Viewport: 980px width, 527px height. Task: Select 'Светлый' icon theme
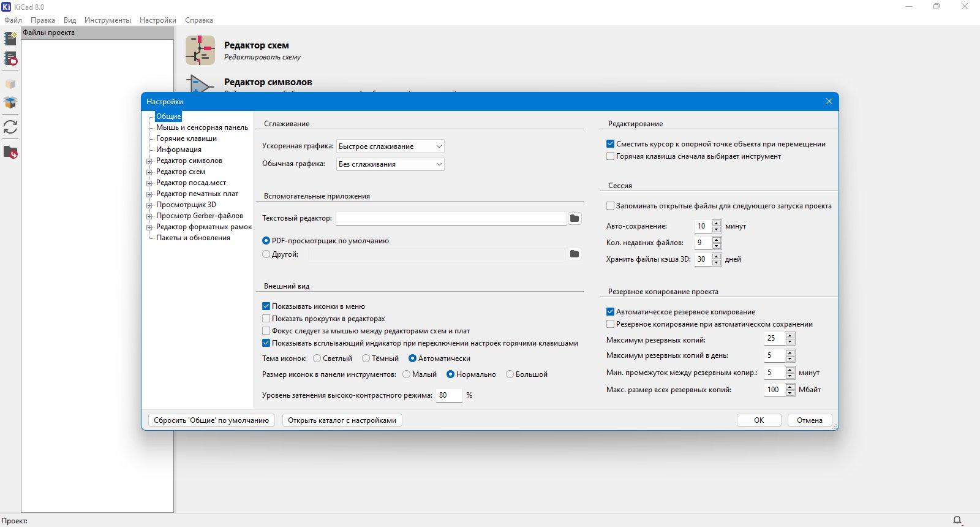point(317,358)
